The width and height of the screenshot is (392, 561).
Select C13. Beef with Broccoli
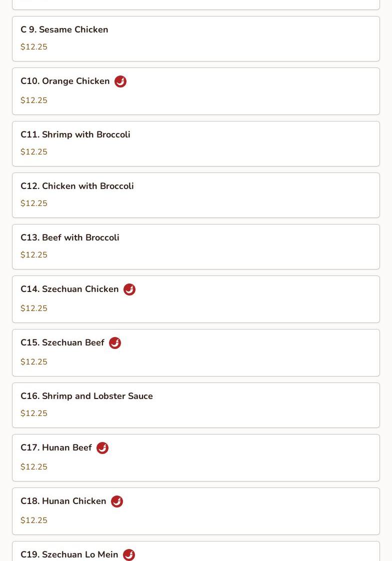[70, 237]
